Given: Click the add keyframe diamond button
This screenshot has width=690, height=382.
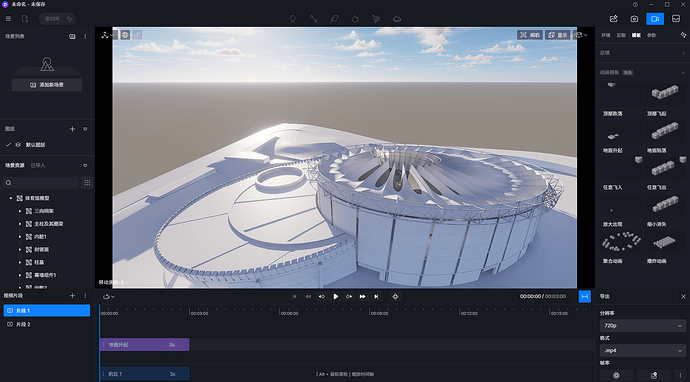Looking at the screenshot, I should pyautogui.click(x=395, y=297).
